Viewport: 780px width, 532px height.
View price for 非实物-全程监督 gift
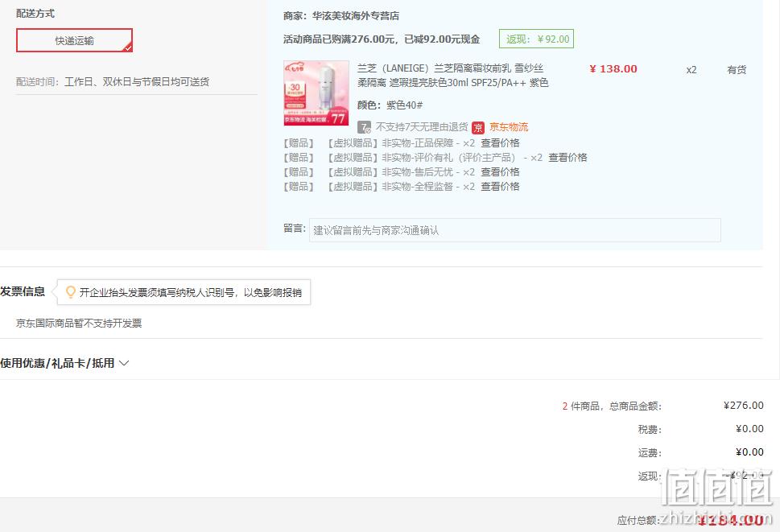click(500, 187)
